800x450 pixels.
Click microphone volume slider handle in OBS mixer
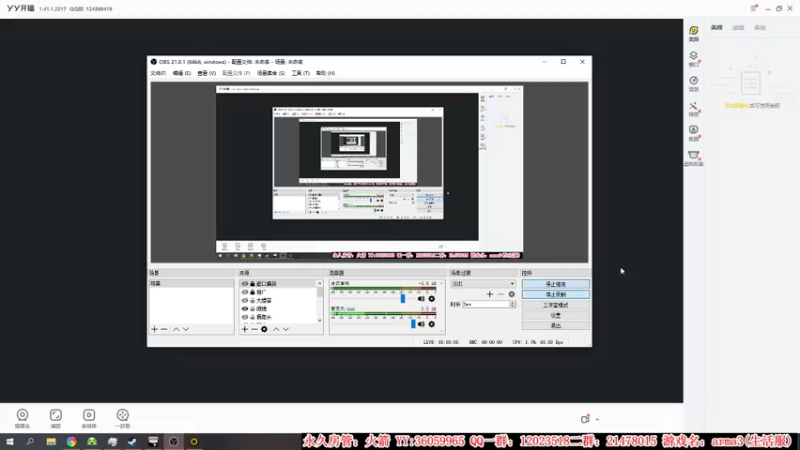[x=413, y=323]
